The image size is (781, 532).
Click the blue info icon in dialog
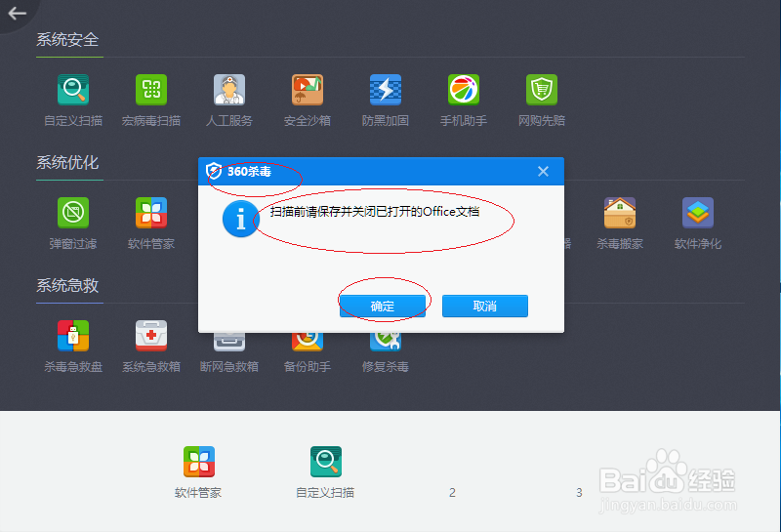tap(241, 219)
